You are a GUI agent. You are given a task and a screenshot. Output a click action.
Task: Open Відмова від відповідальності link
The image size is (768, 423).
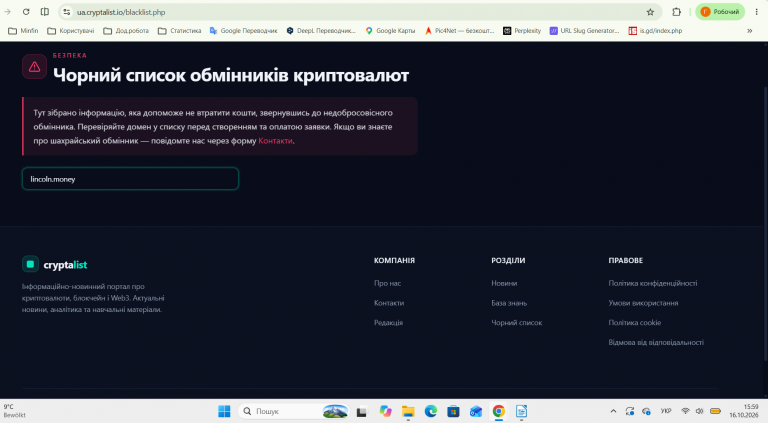tap(656, 342)
